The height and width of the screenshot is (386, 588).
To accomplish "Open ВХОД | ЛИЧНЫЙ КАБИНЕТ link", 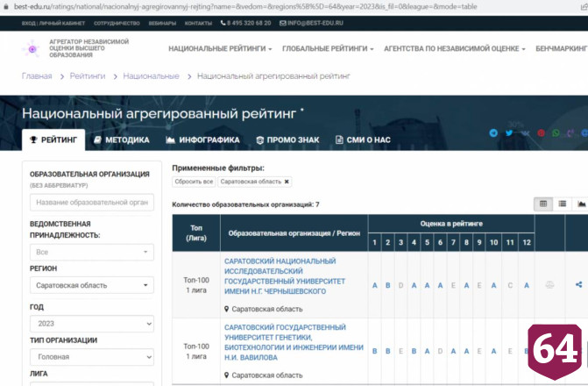I will click(53, 24).
